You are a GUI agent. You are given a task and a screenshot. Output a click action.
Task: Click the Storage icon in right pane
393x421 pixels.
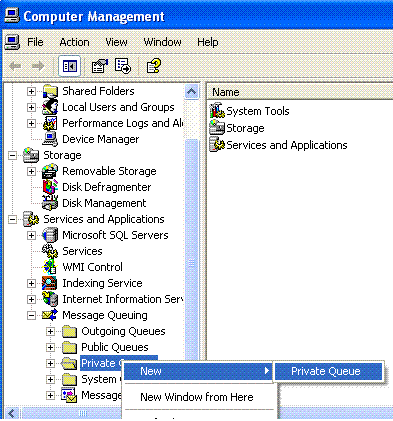click(x=217, y=128)
